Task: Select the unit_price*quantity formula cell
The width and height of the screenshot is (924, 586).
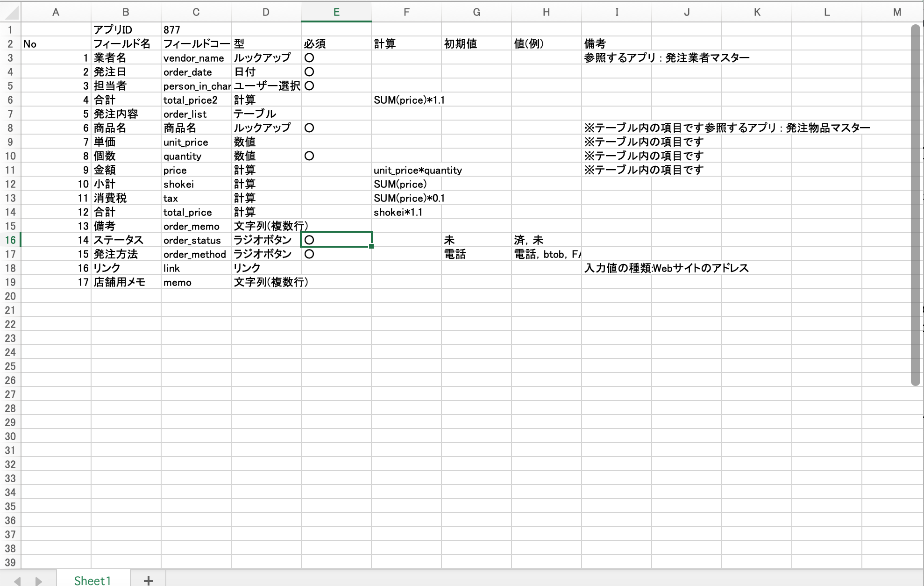Action: (406, 170)
